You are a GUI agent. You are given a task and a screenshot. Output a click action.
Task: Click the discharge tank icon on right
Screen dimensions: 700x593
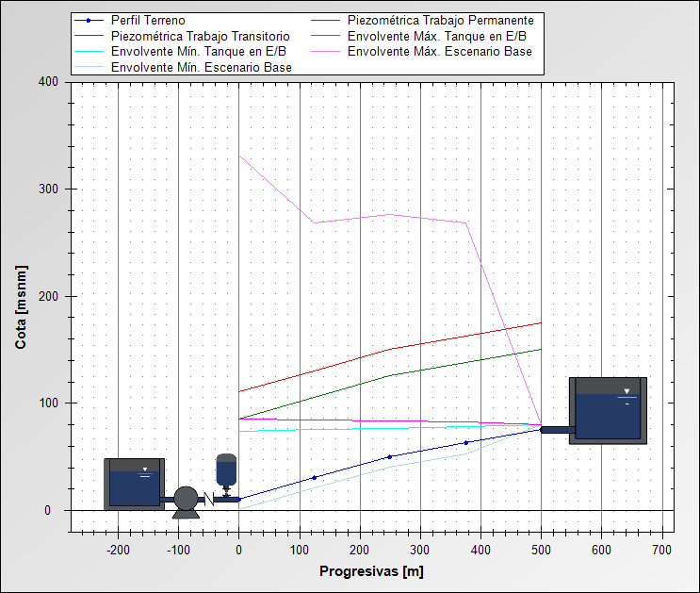point(608,411)
